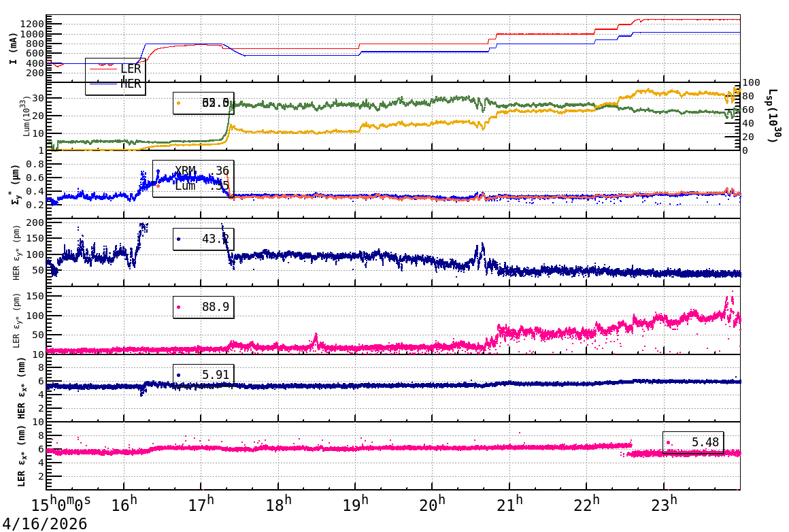Click the 1200 tick on current axis
Image resolution: width=789 pixels, height=532 pixels.
tap(33, 24)
